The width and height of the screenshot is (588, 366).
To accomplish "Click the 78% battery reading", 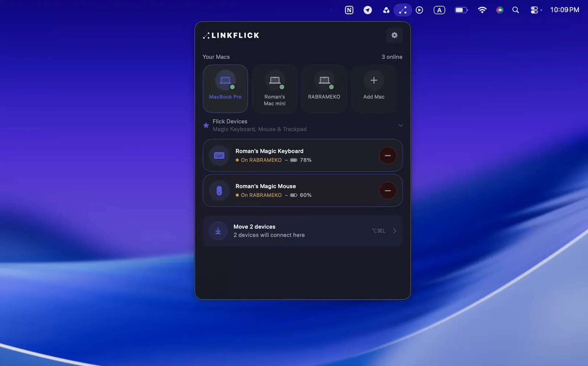I will (x=305, y=160).
